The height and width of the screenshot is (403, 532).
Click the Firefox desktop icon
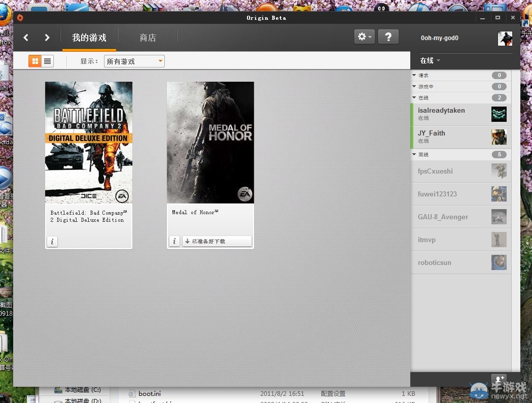(6, 14)
